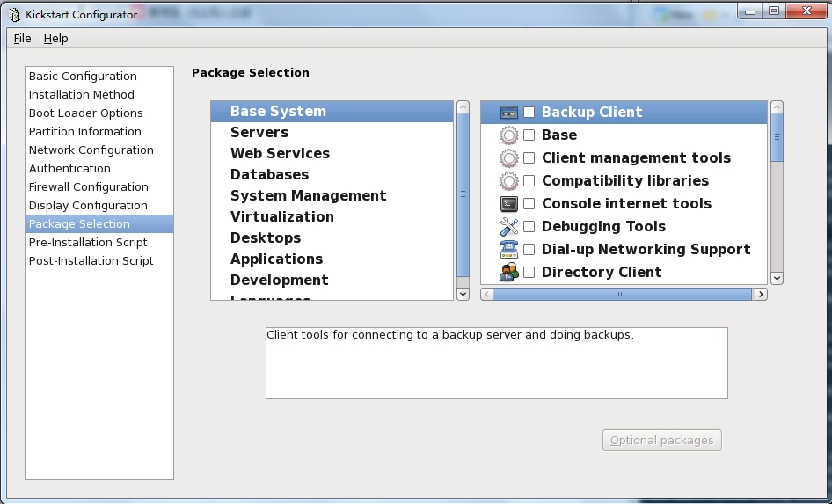Enable Compatibility libraries checkbox

point(529,180)
